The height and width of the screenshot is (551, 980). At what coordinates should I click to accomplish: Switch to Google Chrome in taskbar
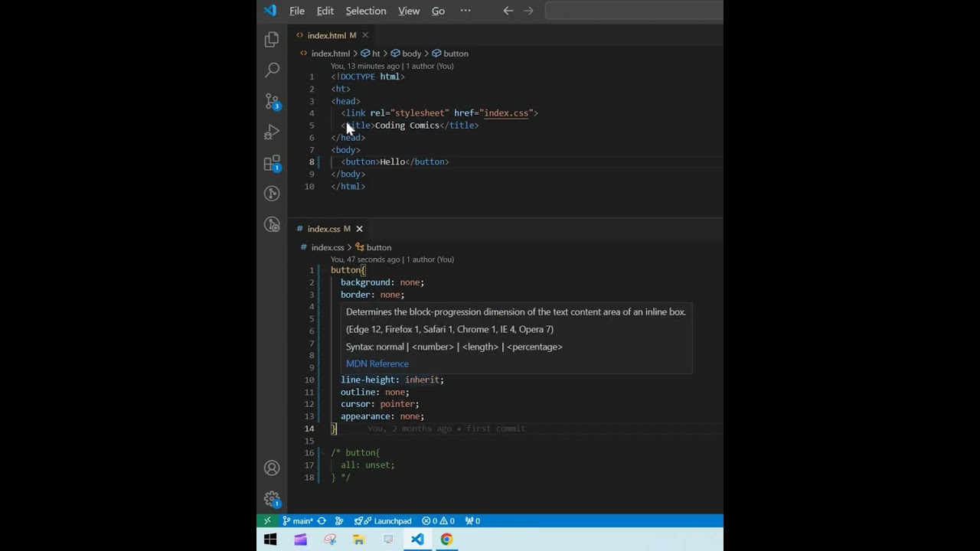(446, 540)
